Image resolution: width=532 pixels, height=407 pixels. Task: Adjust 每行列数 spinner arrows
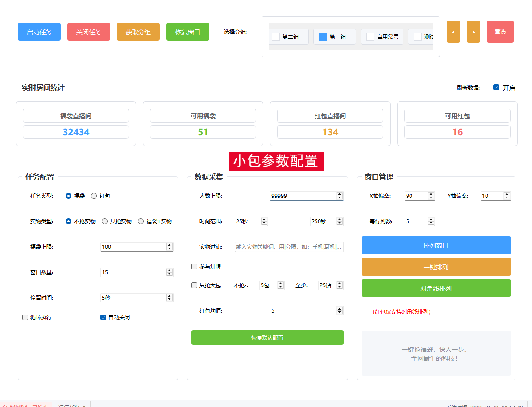click(x=431, y=222)
